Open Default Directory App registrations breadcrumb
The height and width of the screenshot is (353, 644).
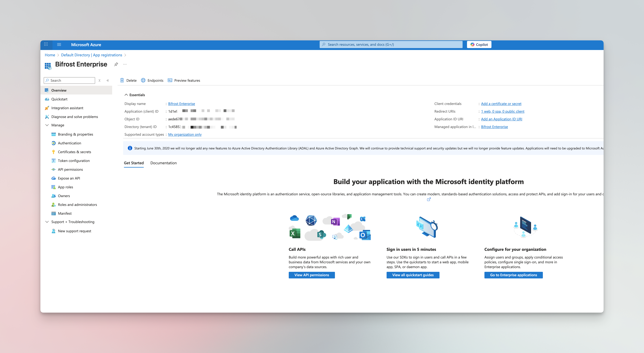(x=92, y=55)
